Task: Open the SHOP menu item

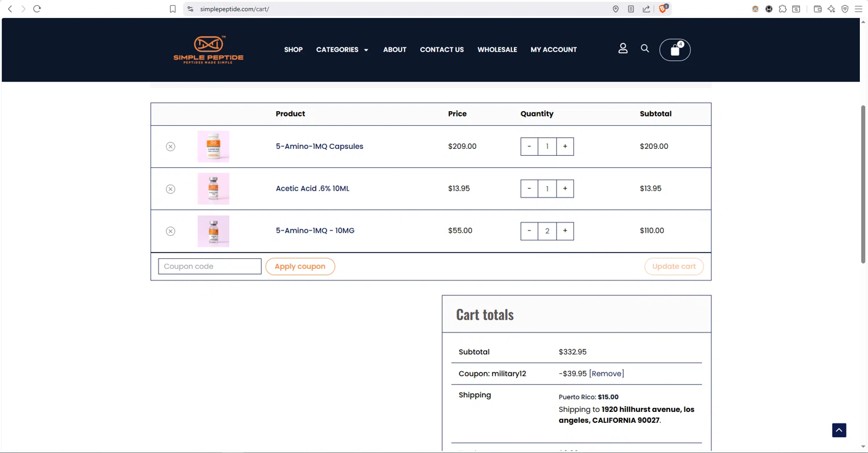Action: coord(293,50)
